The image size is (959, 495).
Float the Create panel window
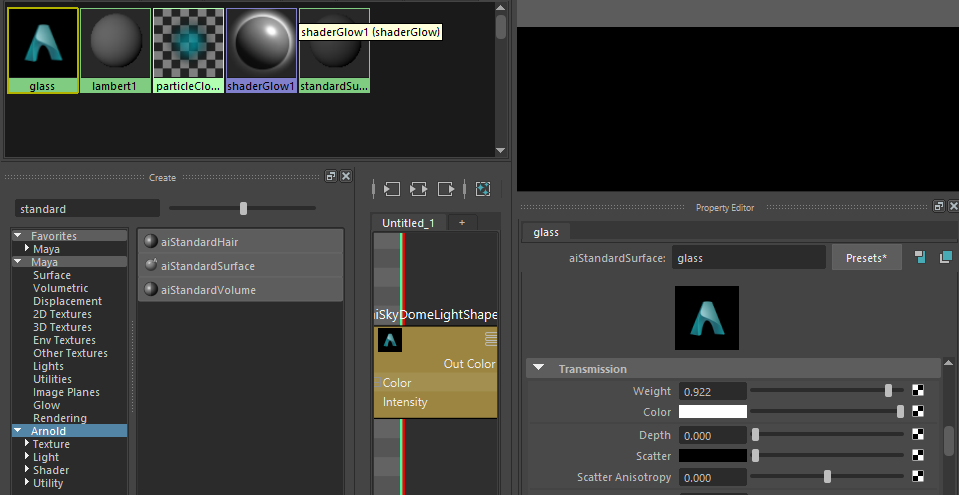click(331, 177)
